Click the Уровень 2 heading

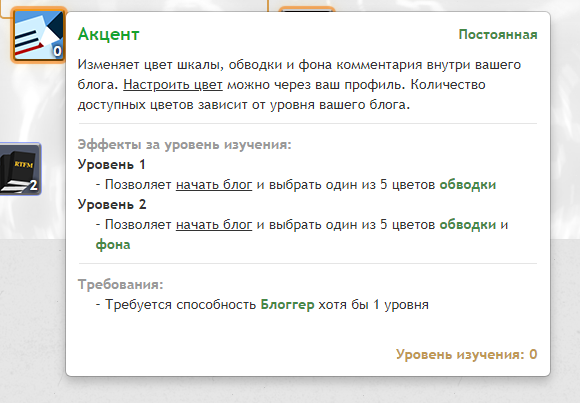pos(112,204)
